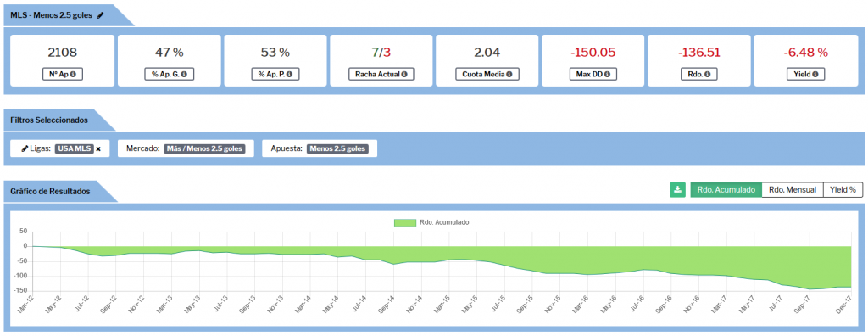The height and width of the screenshot is (336, 868).
Task: Click the Más / Menos 2.5 goles market tag
Action: [x=205, y=148]
